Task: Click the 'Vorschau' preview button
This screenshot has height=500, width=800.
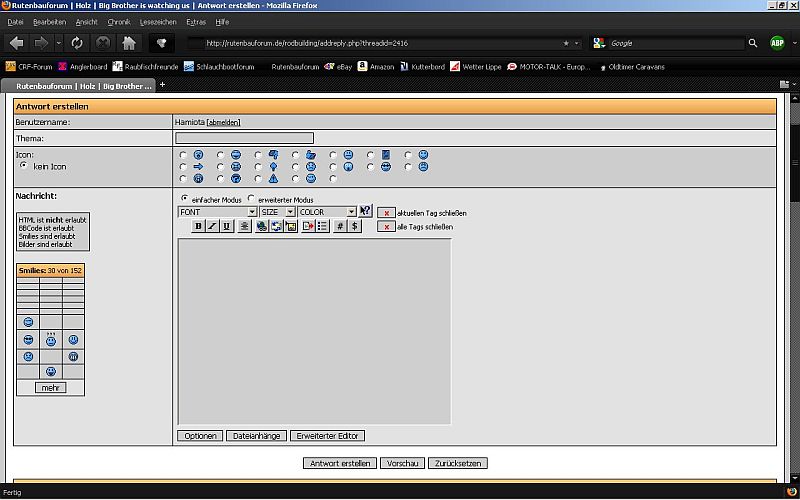Action: tap(402, 463)
